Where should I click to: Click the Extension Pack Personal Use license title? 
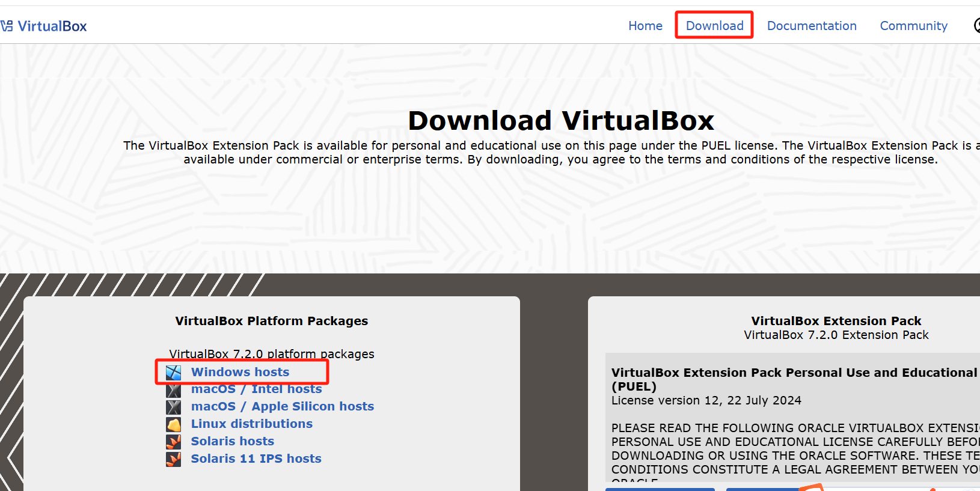click(795, 379)
